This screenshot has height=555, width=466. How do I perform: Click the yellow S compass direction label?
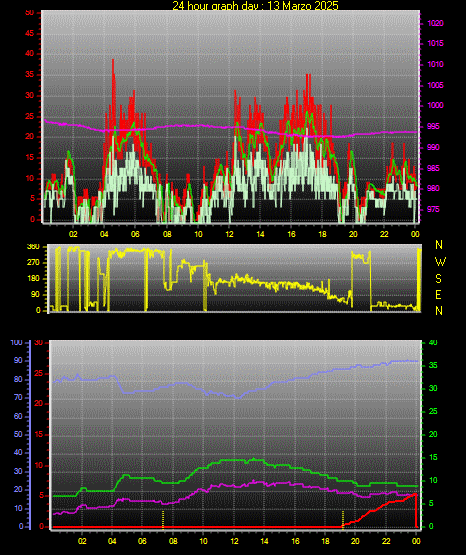438,279
